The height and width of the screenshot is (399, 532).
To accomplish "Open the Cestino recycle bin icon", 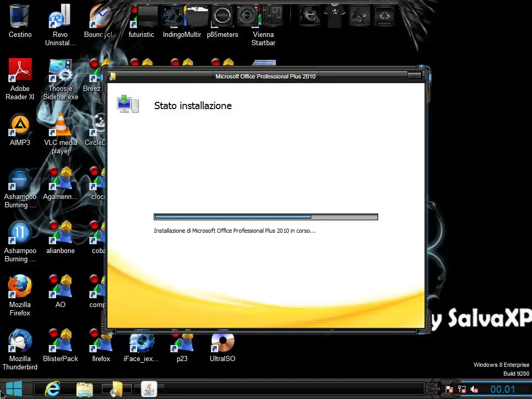I will point(20,20).
